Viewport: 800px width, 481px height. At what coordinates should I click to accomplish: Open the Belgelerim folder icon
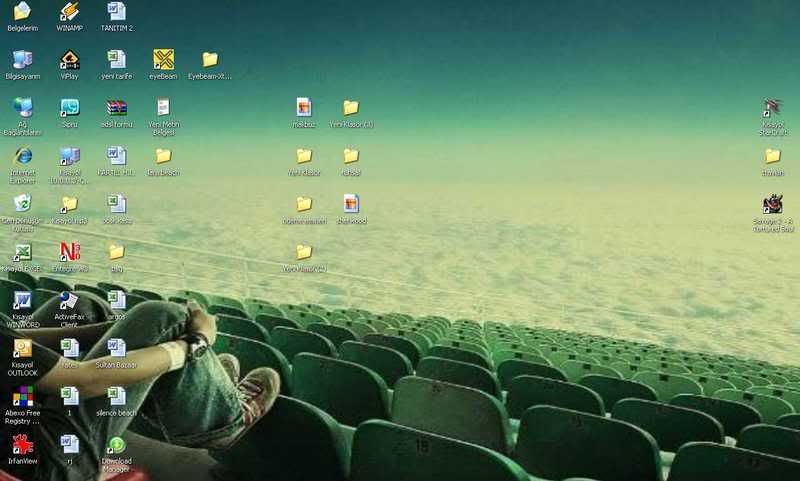click(22, 11)
